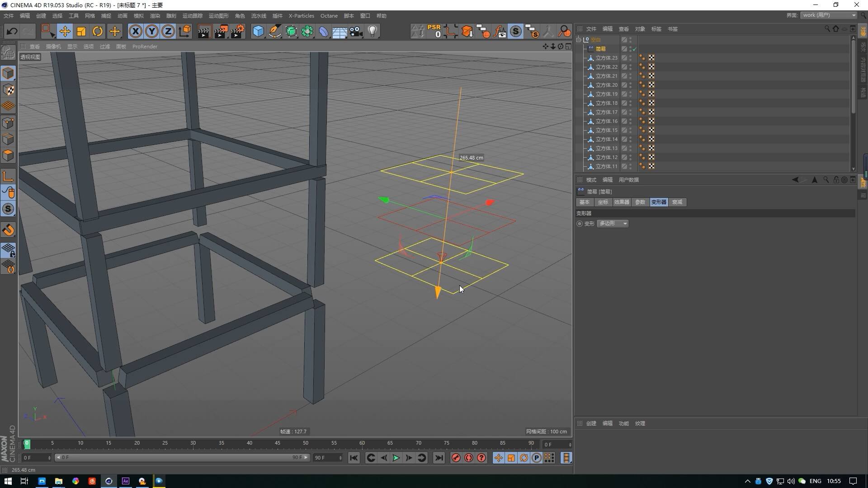The height and width of the screenshot is (488, 868).
Task: Collapse the 空白 null object tree
Action: [579, 40]
